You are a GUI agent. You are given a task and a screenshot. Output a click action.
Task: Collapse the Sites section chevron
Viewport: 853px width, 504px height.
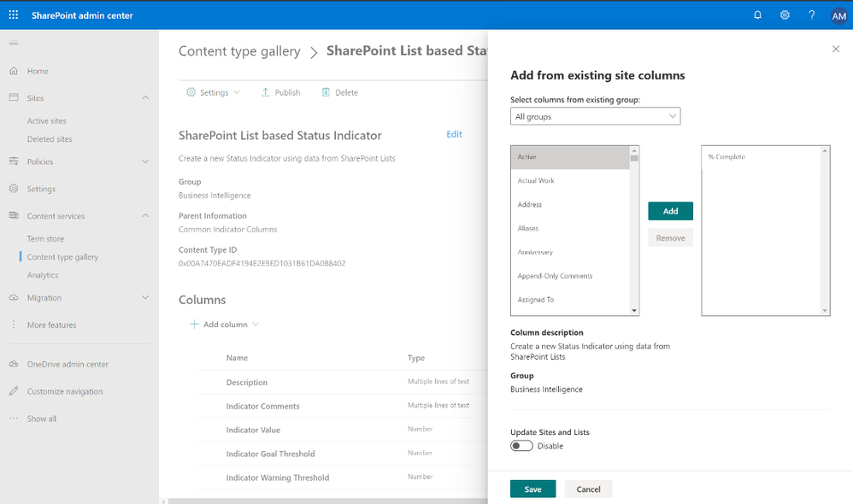tap(145, 98)
